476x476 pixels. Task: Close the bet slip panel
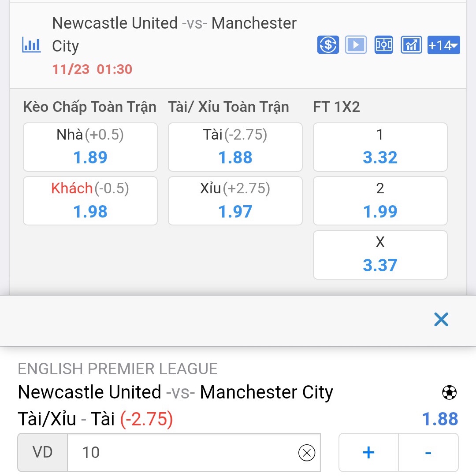(x=441, y=320)
